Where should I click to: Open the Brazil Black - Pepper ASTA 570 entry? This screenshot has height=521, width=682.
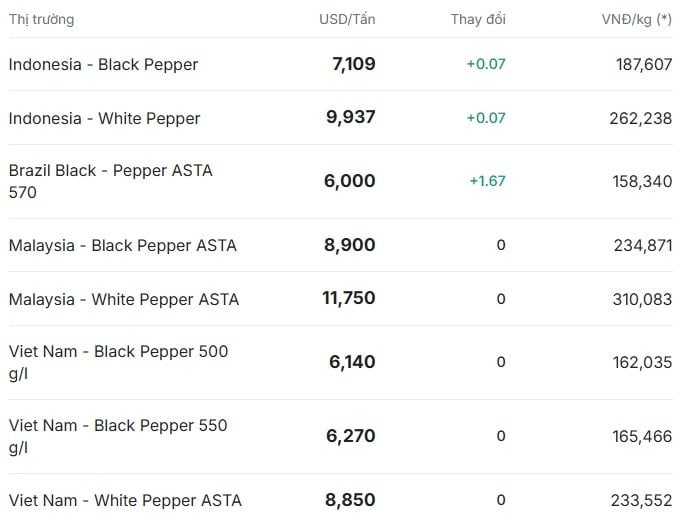click(110, 181)
